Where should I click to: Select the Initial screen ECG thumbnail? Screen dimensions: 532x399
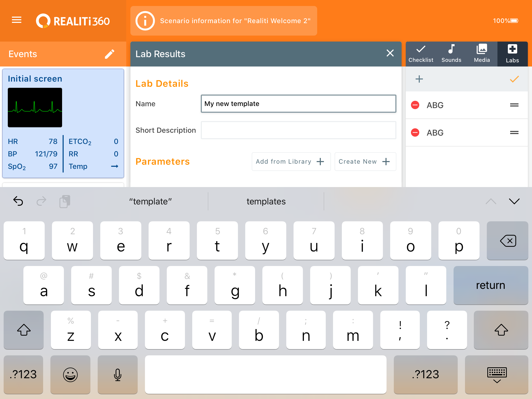[x=35, y=108]
